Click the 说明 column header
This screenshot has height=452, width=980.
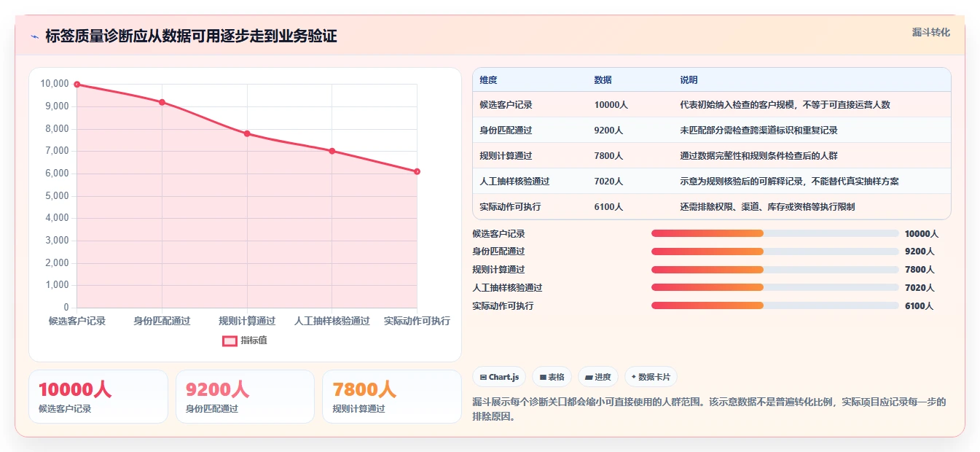pyautogui.click(x=689, y=80)
